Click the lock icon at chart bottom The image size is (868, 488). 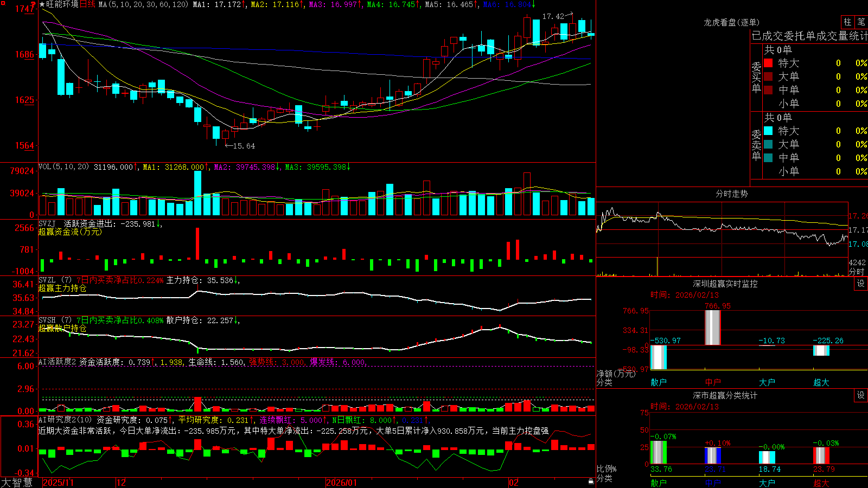[x=591, y=481]
